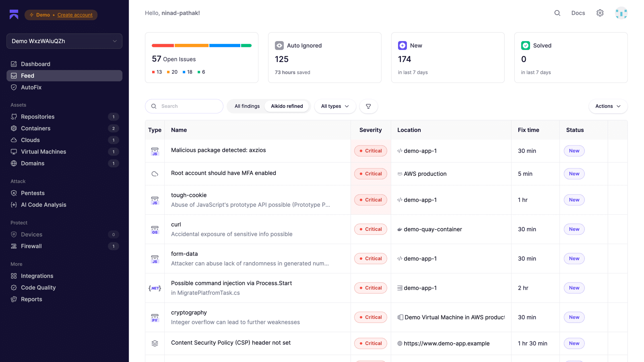Click PY type icon for cryptography row
Image resolution: width=644 pixels, height=362 pixels.
pos(155,318)
